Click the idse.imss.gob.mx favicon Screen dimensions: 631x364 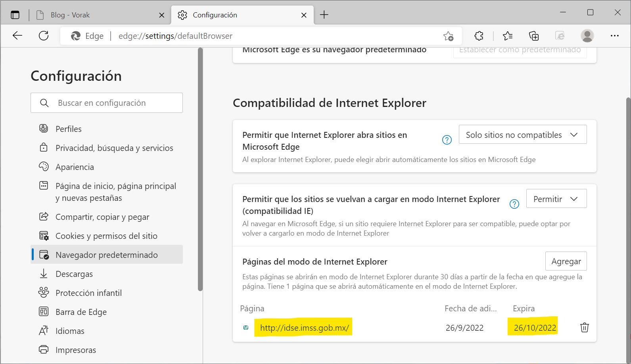coord(246,328)
